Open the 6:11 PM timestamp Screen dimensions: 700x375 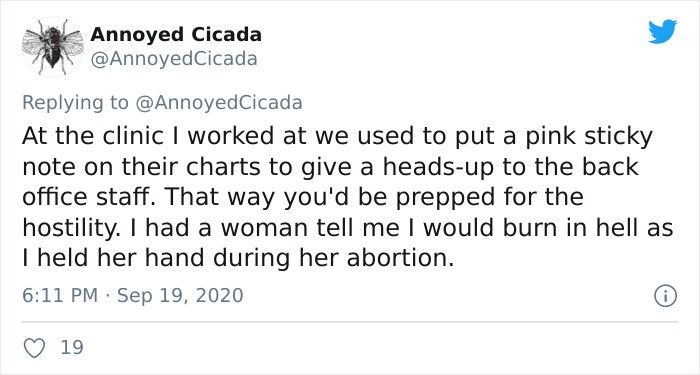click(60, 296)
